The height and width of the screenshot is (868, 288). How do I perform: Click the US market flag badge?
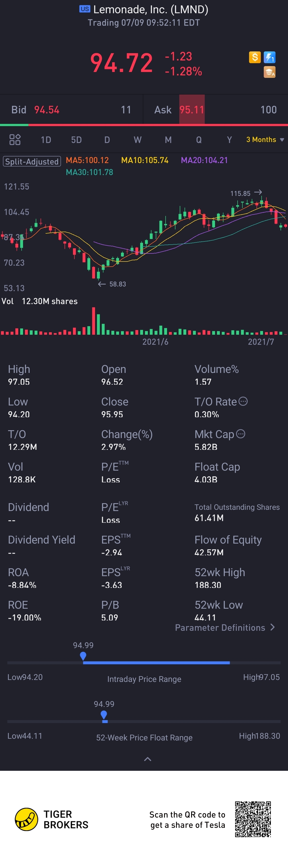84,9
